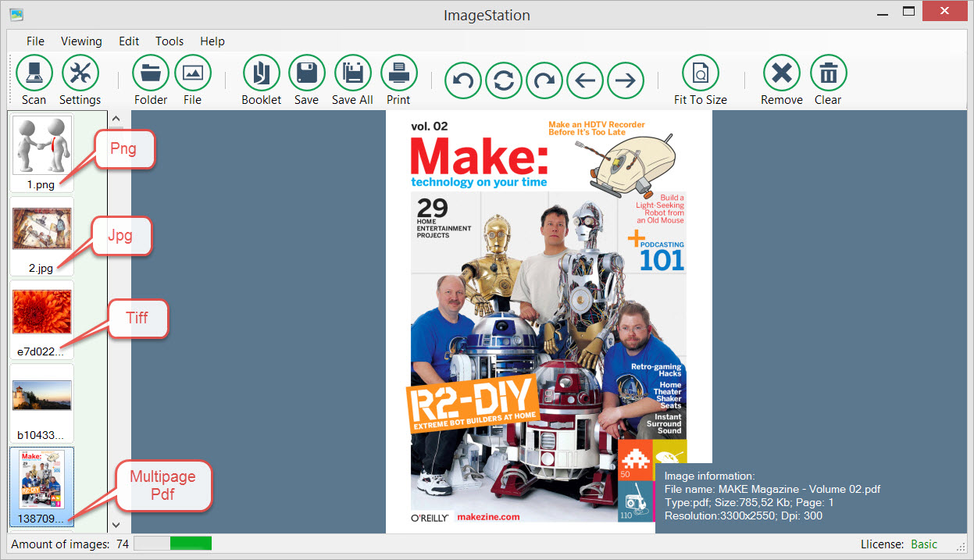The image size is (974, 560).
Task: Click thumbnail list scroll up arrow
Action: [x=117, y=119]
